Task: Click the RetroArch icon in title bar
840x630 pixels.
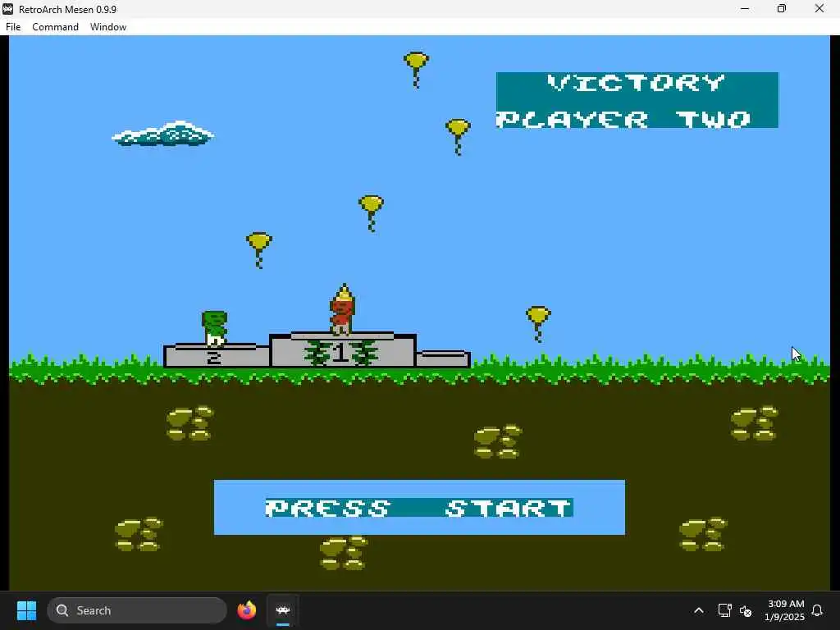Action: (8, 9)
